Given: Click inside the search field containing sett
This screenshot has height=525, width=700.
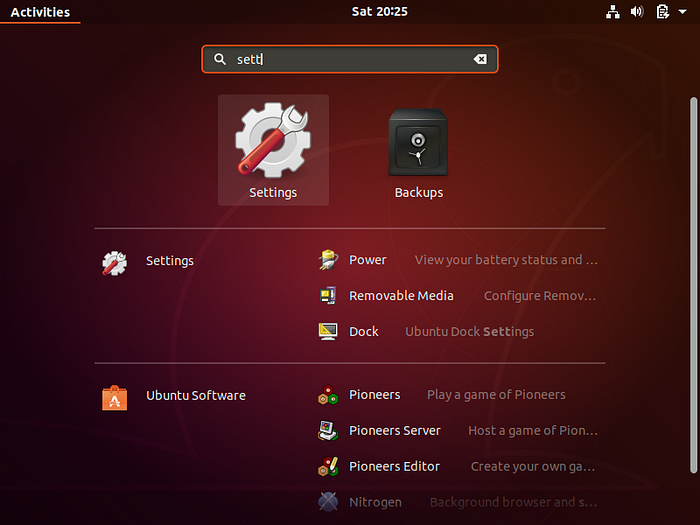Looking at the screenshot, I should click(350, 59).
